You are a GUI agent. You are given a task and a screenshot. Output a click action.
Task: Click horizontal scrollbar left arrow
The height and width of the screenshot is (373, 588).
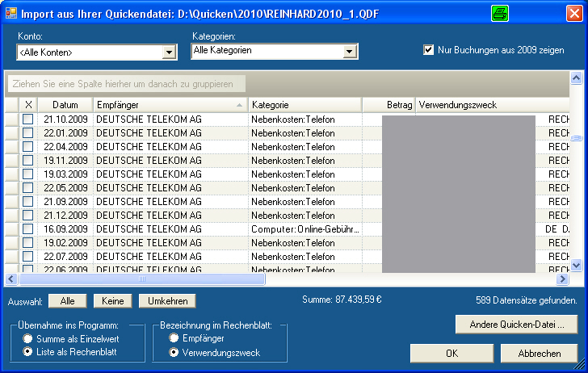click(10, 279)
